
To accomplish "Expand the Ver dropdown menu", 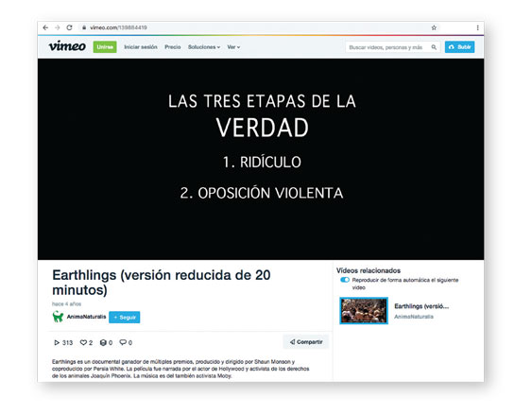I will 233,47.
